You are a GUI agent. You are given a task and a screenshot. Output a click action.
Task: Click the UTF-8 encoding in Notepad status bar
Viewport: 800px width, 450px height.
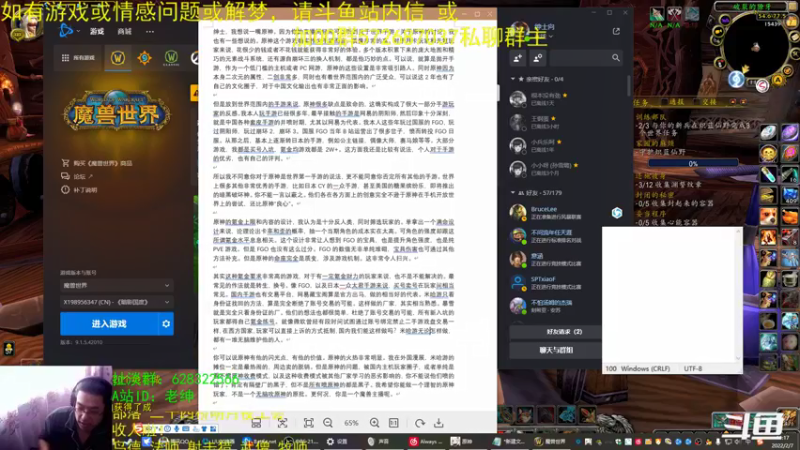[x=692, y=368]
